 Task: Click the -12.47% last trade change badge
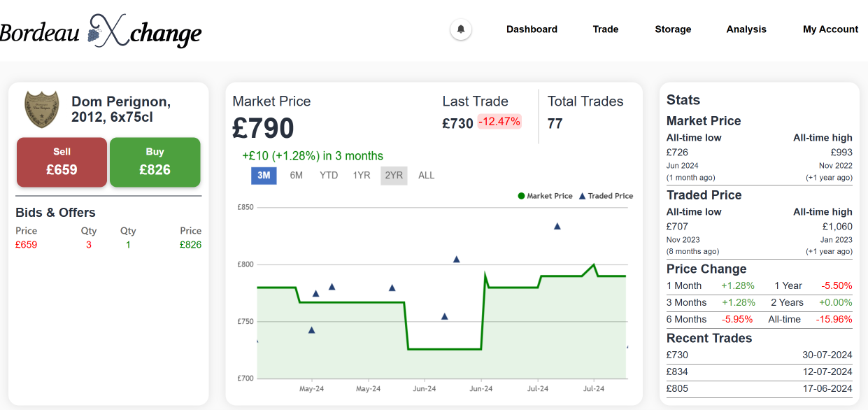(499, 122)
